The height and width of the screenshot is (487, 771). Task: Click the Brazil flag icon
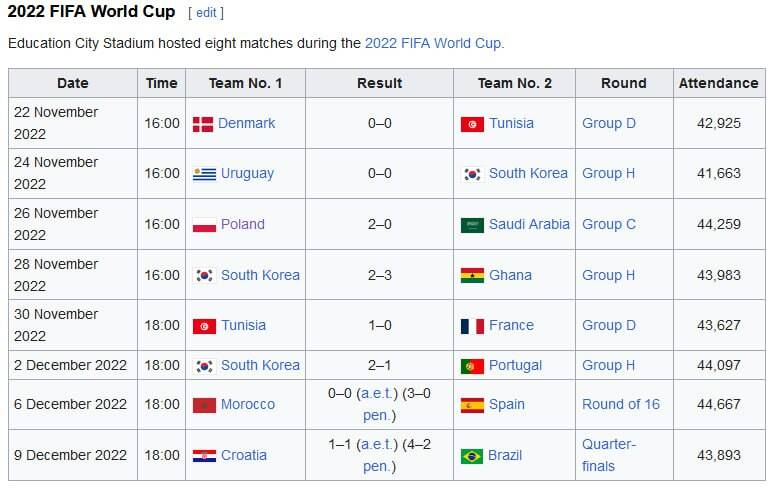tap(472, 456)
